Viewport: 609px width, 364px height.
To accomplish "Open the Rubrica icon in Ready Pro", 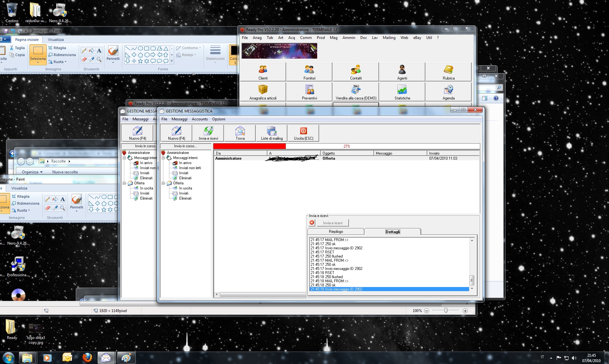I will point(449,72).
